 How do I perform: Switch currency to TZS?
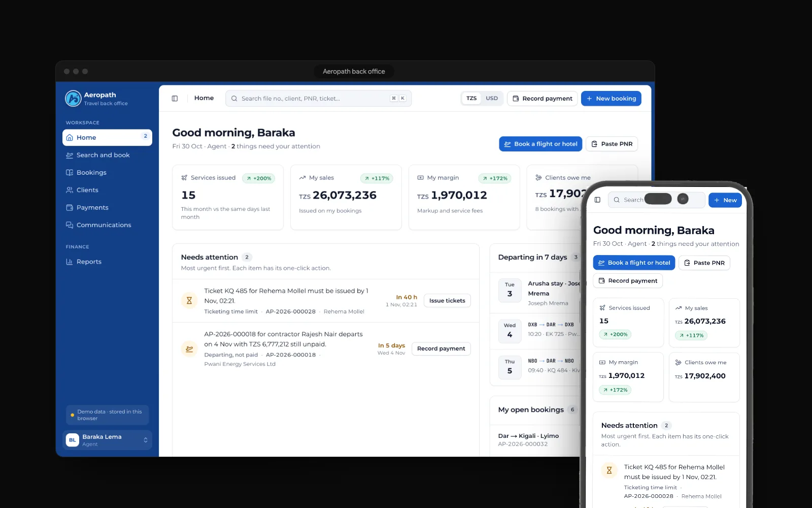click(x=471, y=99)
